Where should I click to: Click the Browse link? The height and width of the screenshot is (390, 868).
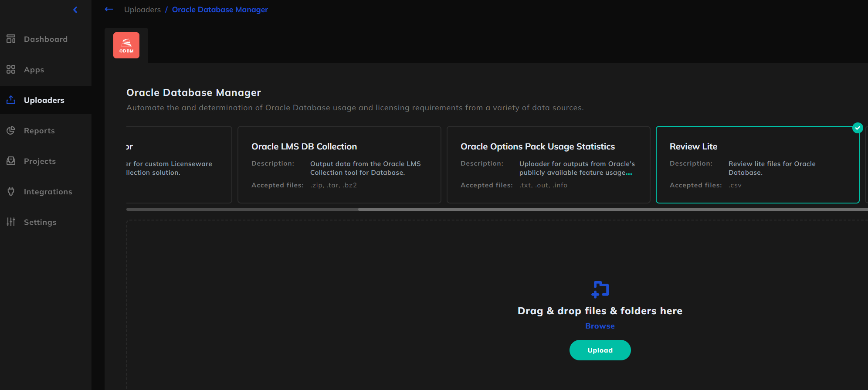600,326
